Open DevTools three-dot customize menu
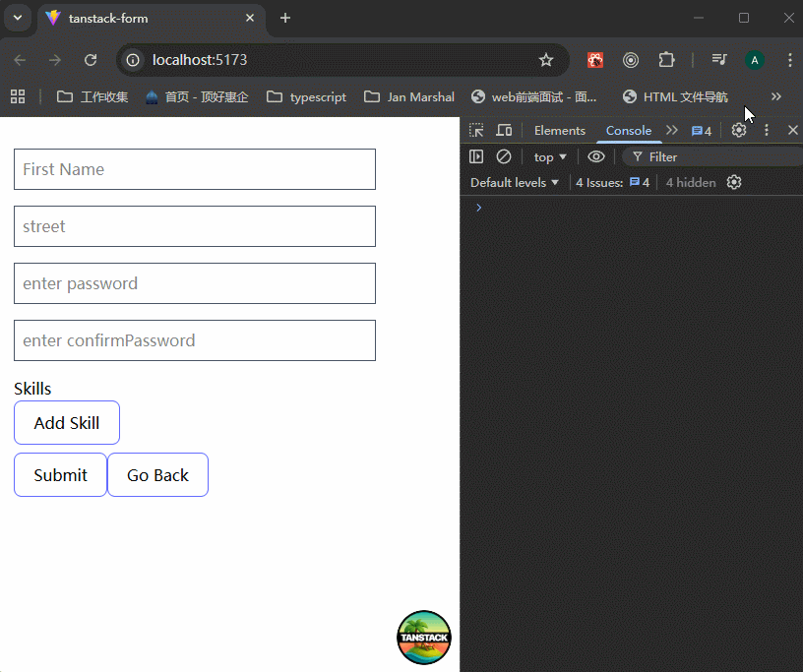 click(767, 130)
